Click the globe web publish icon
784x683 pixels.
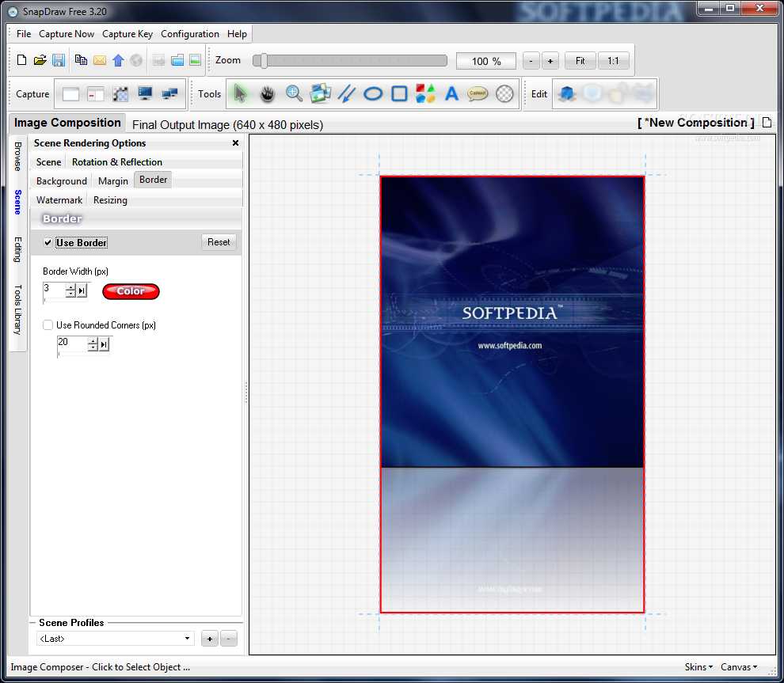click(136, 60)
